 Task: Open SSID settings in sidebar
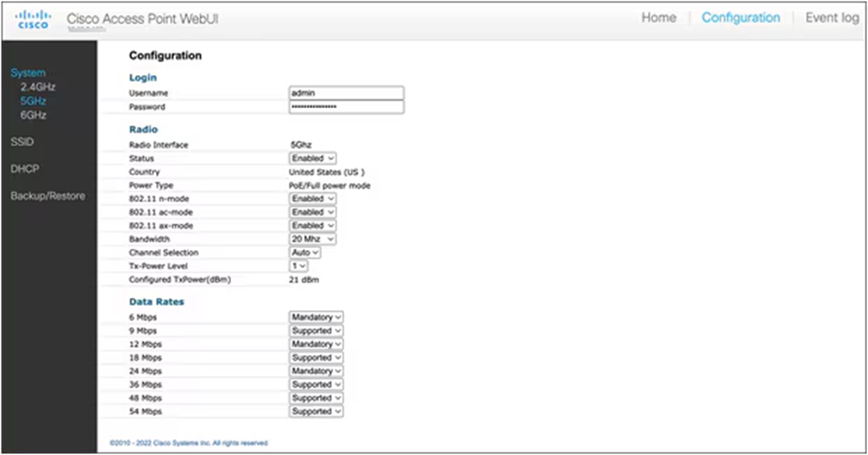23,142
